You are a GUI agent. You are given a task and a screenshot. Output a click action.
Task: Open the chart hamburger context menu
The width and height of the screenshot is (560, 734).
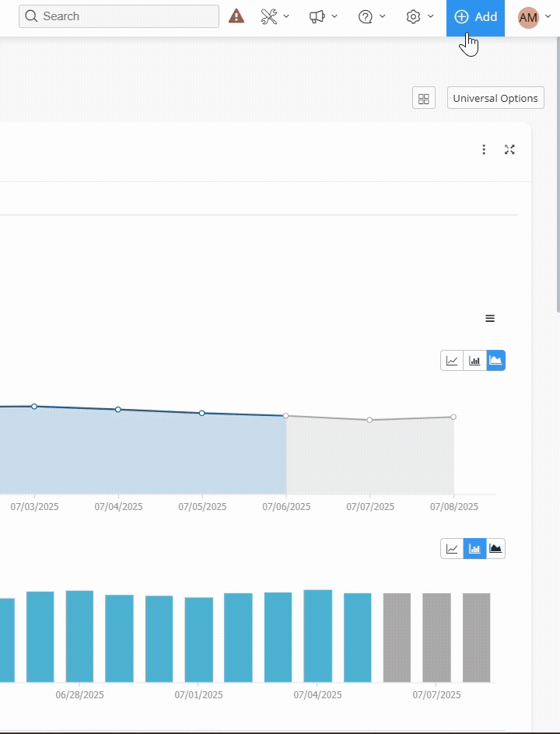pos(490,318)
